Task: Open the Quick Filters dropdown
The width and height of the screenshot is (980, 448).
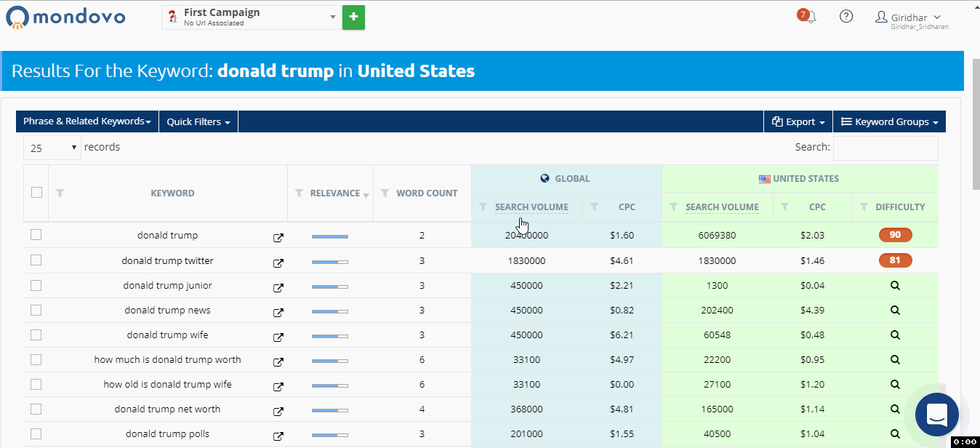Action: (198, 121)
